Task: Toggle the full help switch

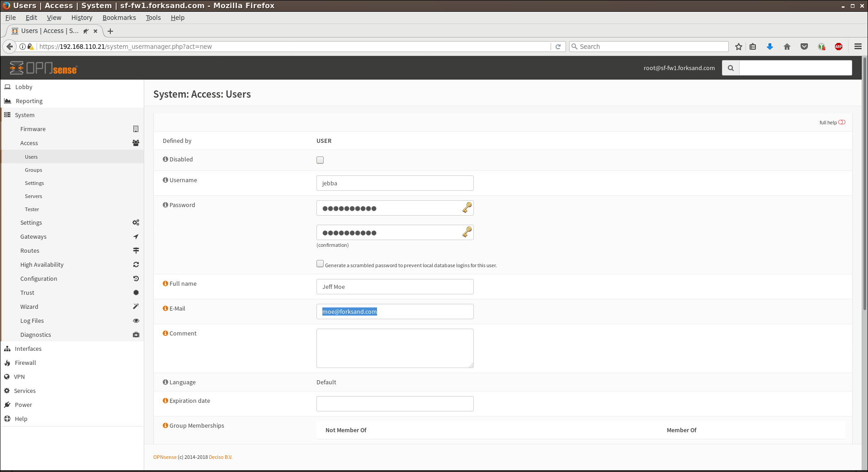Action: (x=841, y=123)
